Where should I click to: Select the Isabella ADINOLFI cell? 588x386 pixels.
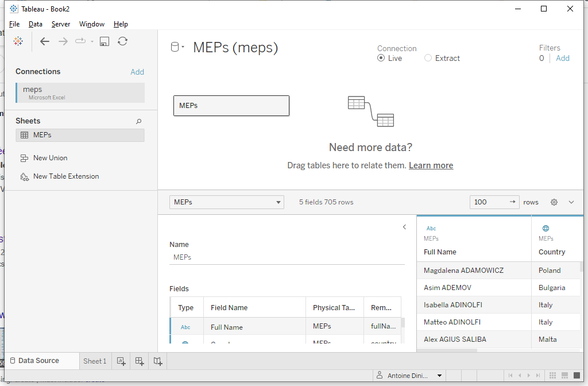pos(474,305)
